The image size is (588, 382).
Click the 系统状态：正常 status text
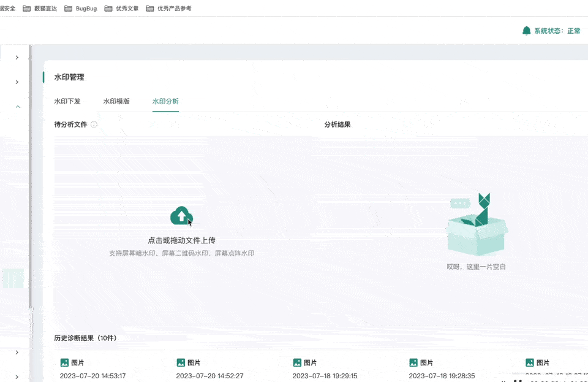click(x=557, y=31)
